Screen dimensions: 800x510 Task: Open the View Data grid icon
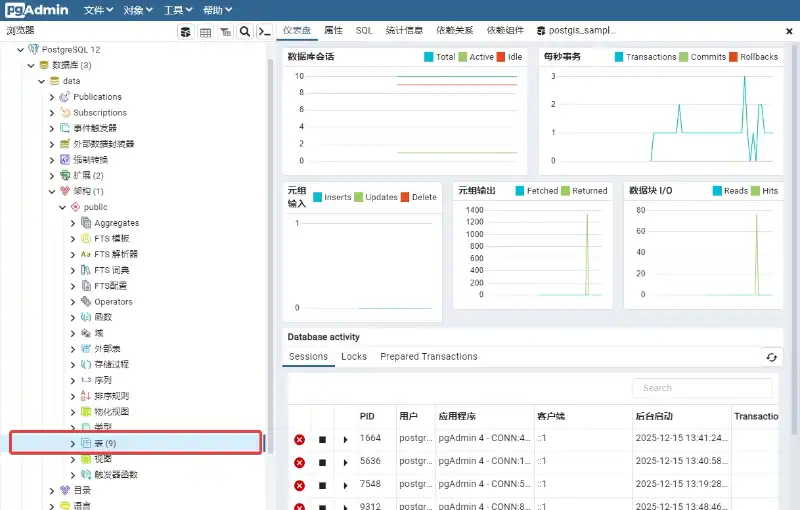coord(205,32)
